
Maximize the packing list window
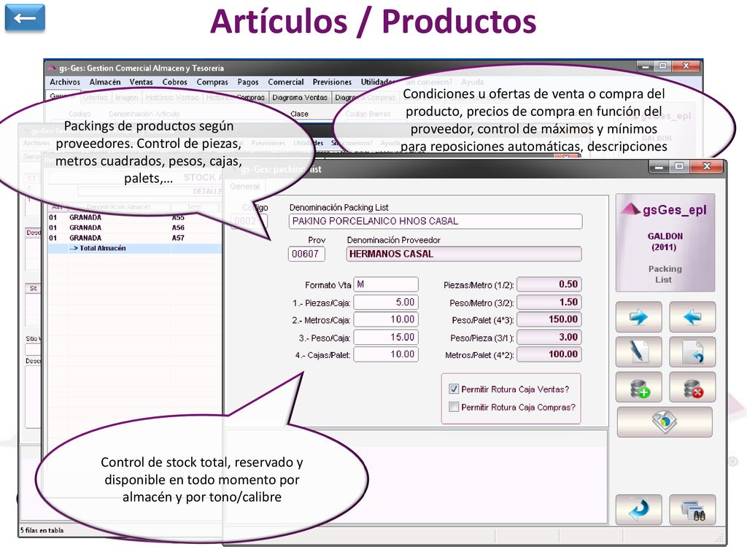point(679,167)
